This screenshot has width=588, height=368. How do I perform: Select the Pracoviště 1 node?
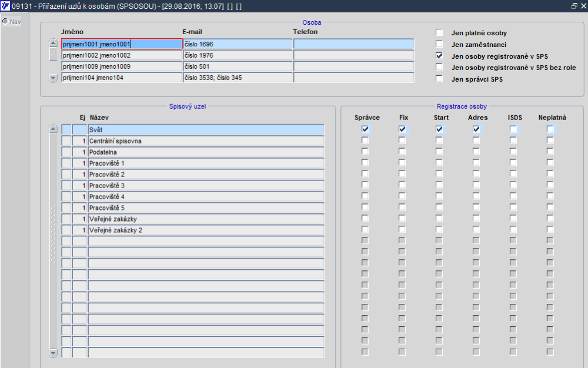[x=206, y=163]
